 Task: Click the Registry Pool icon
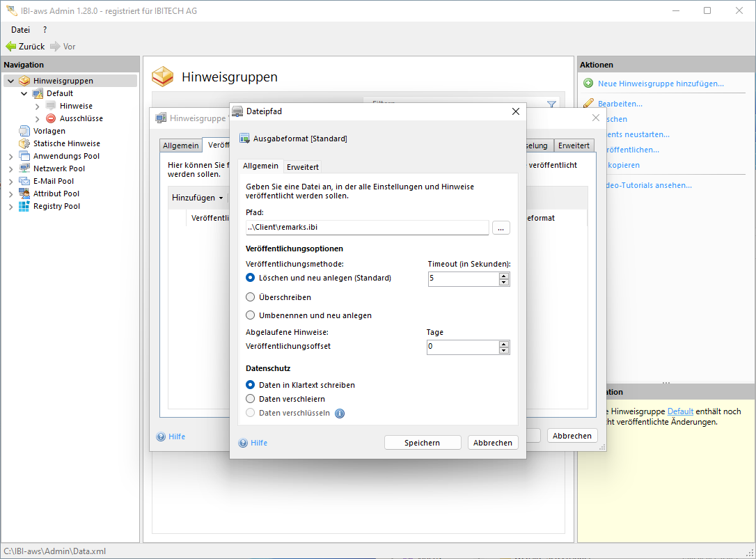(x=24, y=206)
